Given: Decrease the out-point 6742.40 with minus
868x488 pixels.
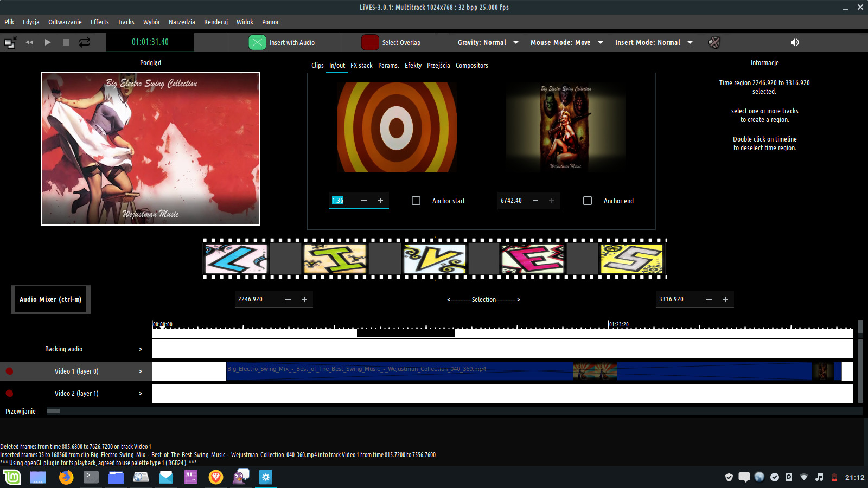Looking at the screenshot, I should pyautogui.click(x=535, y=201).
